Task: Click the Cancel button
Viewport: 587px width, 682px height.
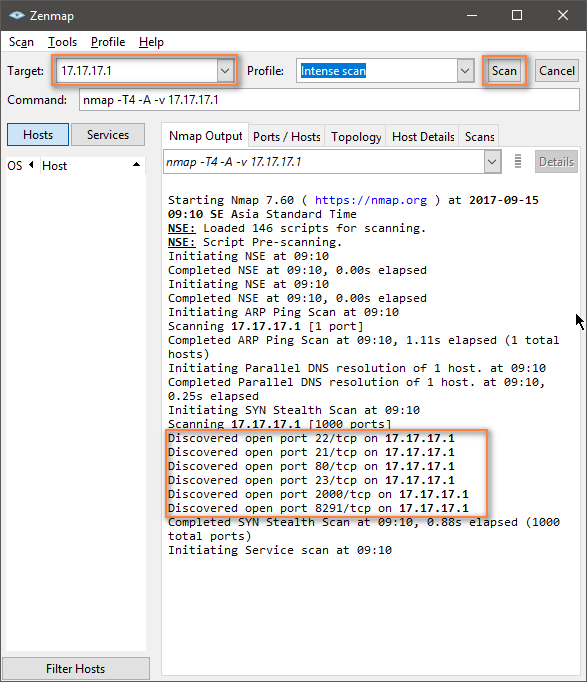Action: click(557, 70)
